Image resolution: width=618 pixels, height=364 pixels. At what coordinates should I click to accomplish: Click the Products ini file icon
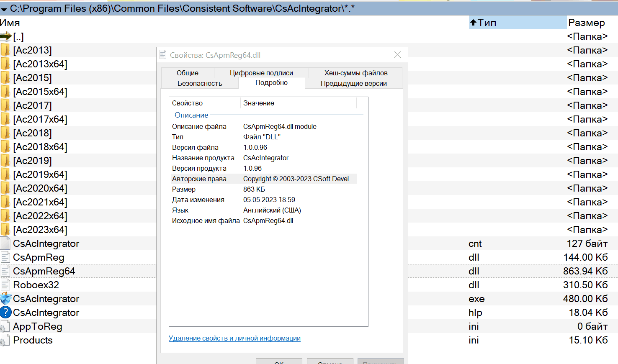(x=5, y=341)
